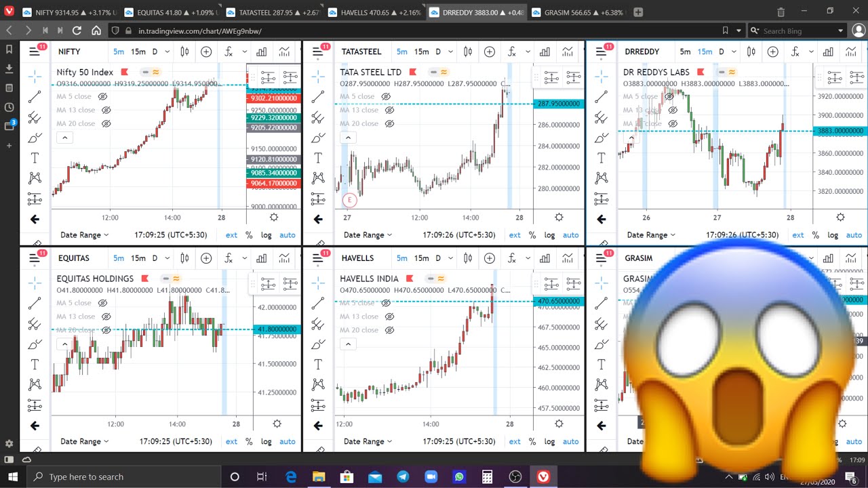Viewport: 868px width, 488px height.
Task: Bookmark this page in address bar
Action: pyautogui.click(x=725, y=30)
